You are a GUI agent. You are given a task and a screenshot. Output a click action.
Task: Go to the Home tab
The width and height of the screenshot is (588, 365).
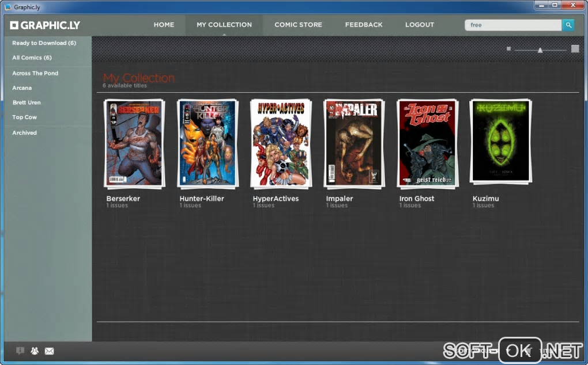click(x=164, y=25)
